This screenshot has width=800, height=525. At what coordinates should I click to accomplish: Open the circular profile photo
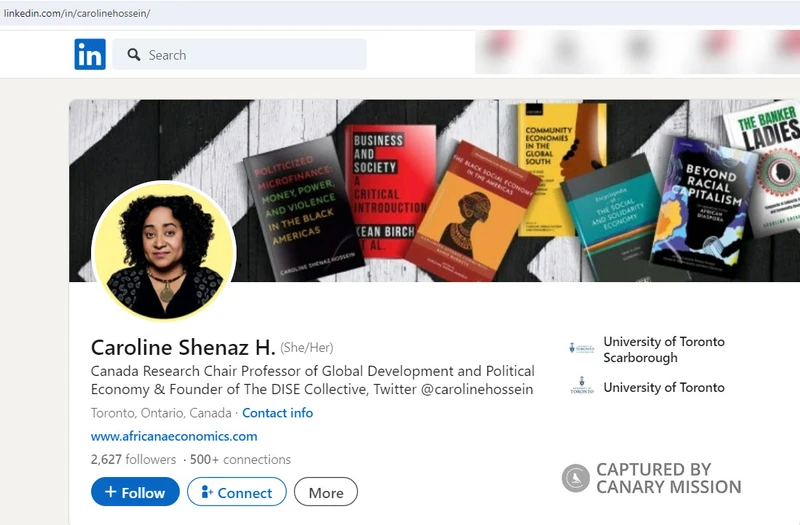tap(164, 251)
